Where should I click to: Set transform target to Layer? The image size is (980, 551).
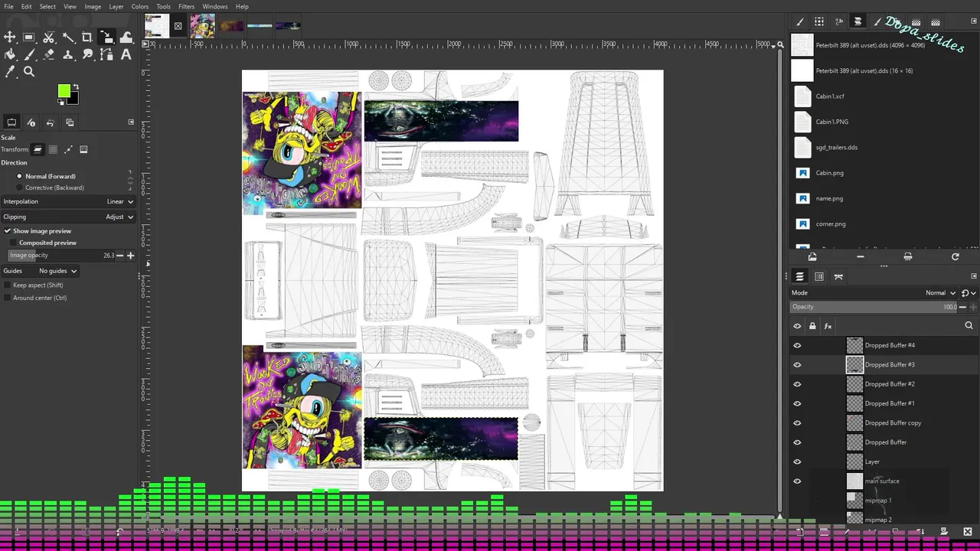coord(38,149)
